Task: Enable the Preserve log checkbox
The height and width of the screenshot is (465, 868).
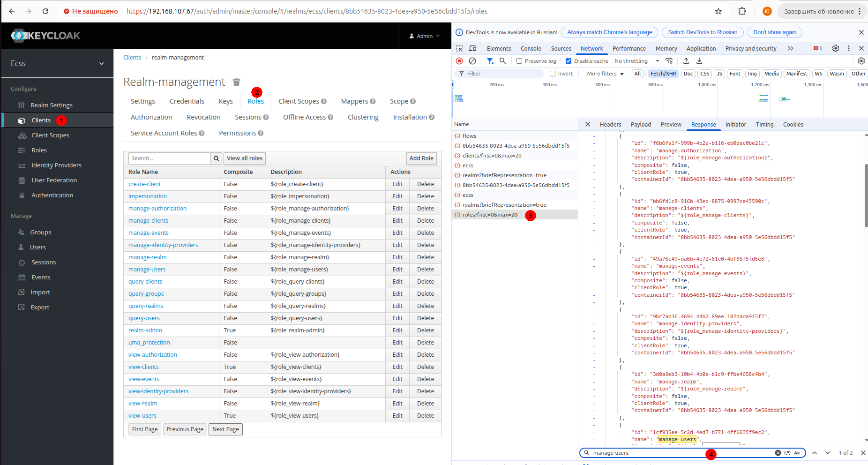Action: (519, 61)
